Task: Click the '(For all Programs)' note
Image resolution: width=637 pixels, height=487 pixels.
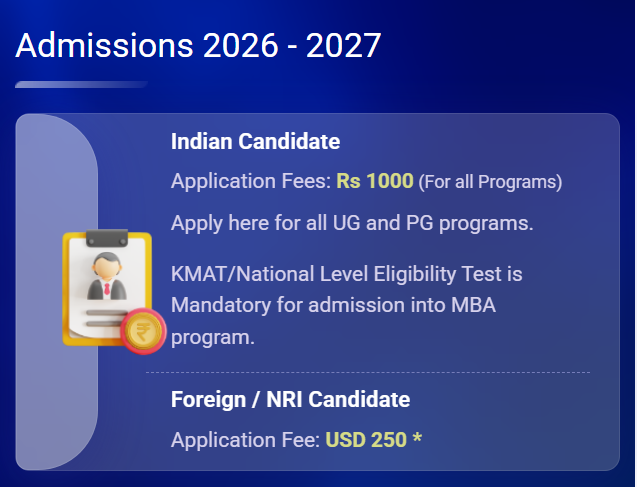Action: click(490, 182)
